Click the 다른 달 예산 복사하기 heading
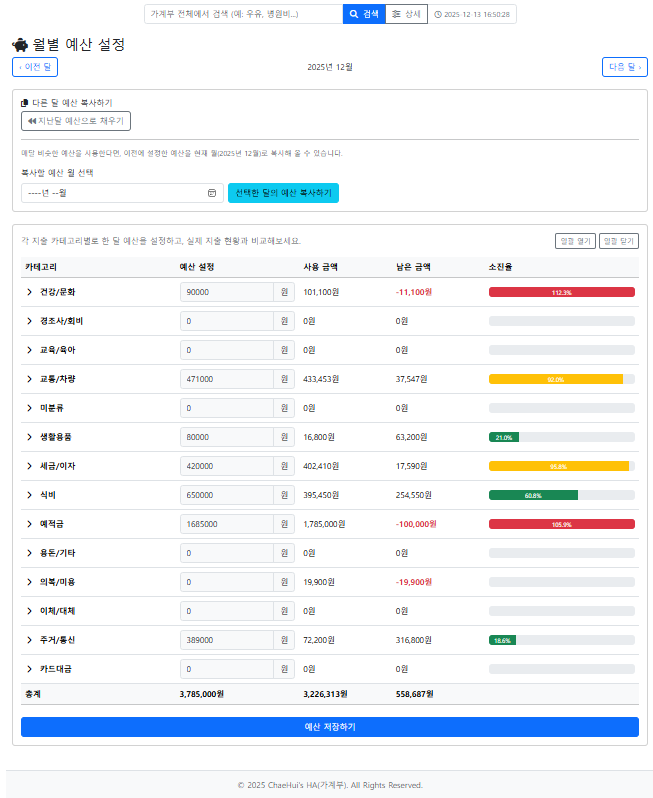This screenshot has height=798, width=653. (x=72, y=103)
